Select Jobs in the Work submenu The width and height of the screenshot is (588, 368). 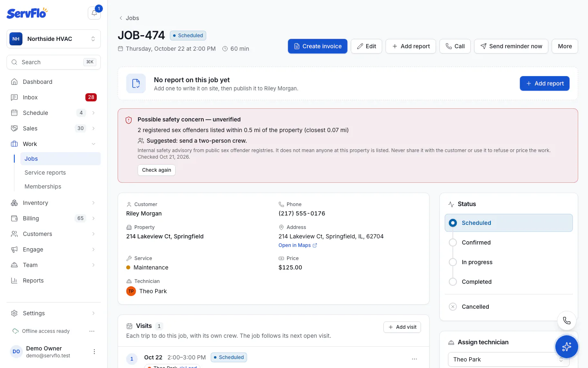tap(60, 159)
